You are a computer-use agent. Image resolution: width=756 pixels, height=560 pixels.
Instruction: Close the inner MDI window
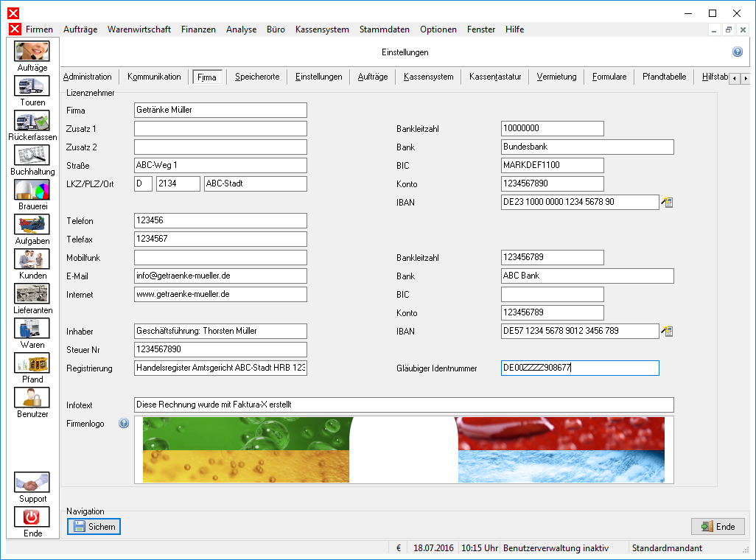pos(743,30)
